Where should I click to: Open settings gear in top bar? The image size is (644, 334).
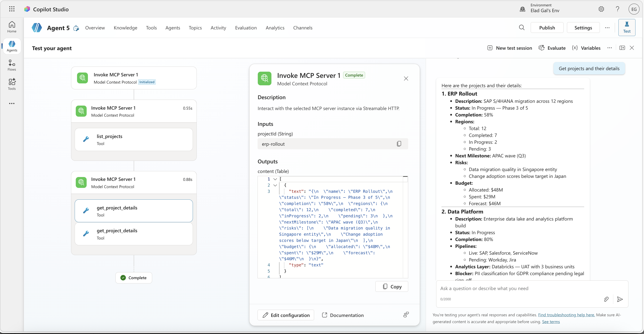click(601, 9)
